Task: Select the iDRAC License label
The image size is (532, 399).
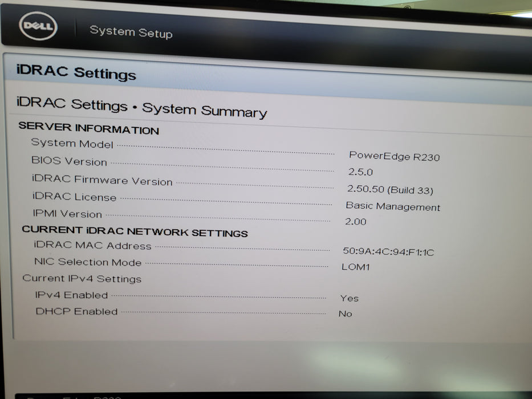Action: pyautogui.click(x=74, y=197)
